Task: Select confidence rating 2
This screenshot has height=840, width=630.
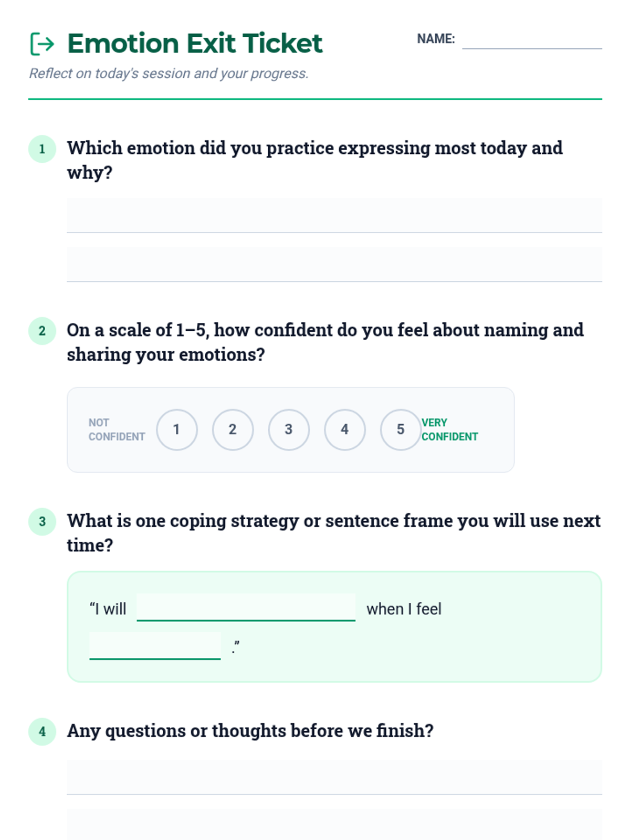Action: click(233, 429)
